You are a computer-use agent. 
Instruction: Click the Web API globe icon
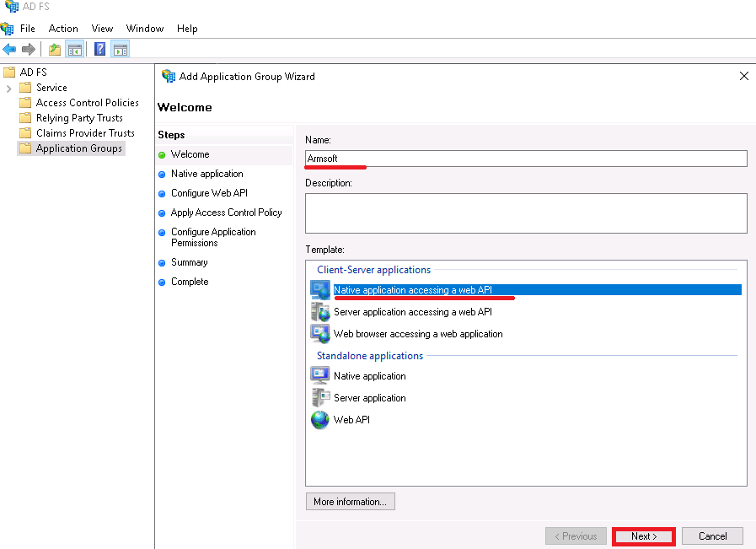point(320,420)
